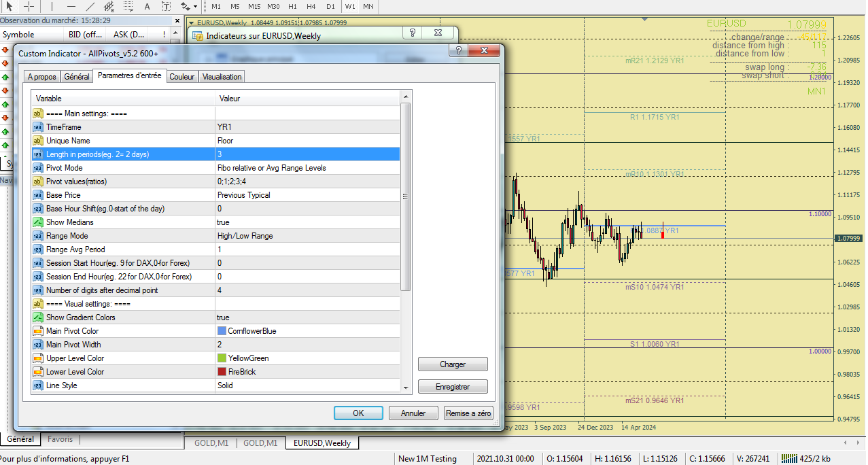
Task: Switch chart to M1 timeframe
Action: (x=215, y=6)
